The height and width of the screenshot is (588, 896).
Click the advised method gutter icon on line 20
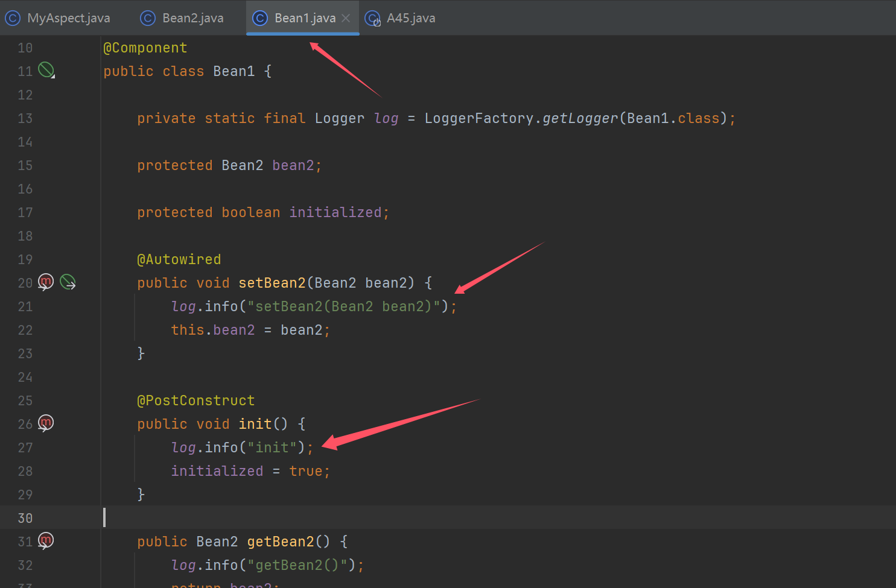point(46,282)
